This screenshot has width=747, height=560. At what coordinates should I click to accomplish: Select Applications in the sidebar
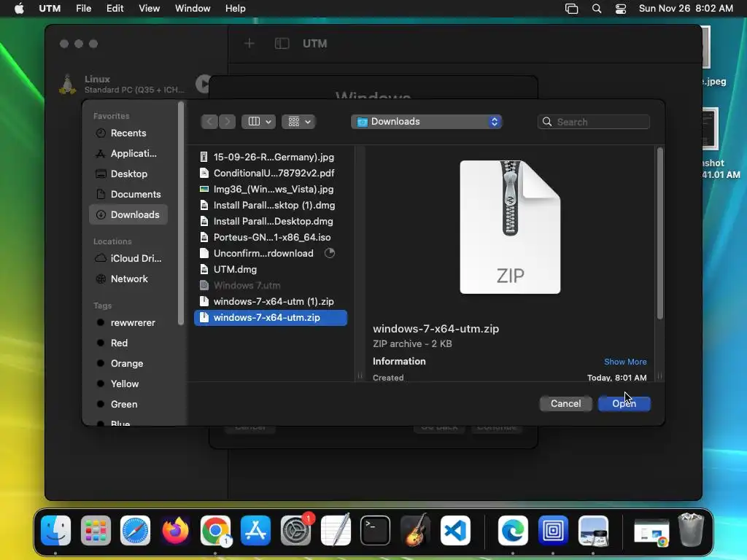click(x=128, y=154)
